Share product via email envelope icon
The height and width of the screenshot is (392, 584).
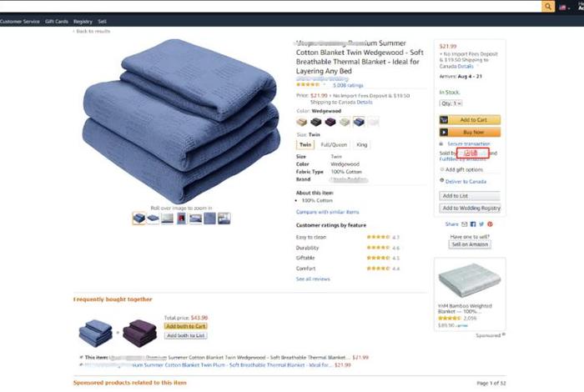tap(465, 224)
